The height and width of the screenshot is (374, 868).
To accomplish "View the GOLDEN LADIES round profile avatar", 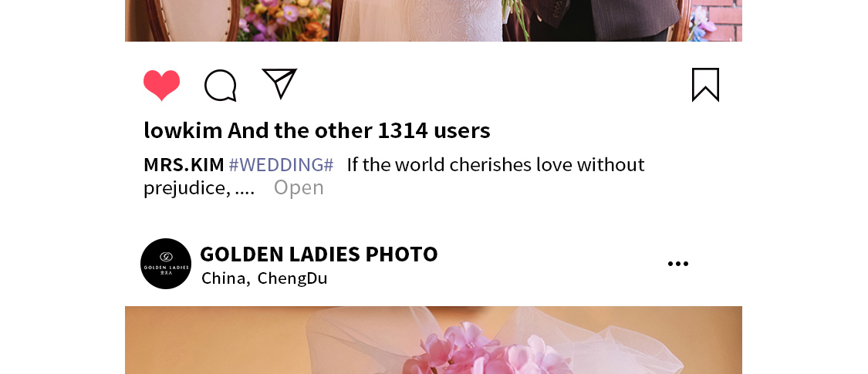I will point(166,264).
